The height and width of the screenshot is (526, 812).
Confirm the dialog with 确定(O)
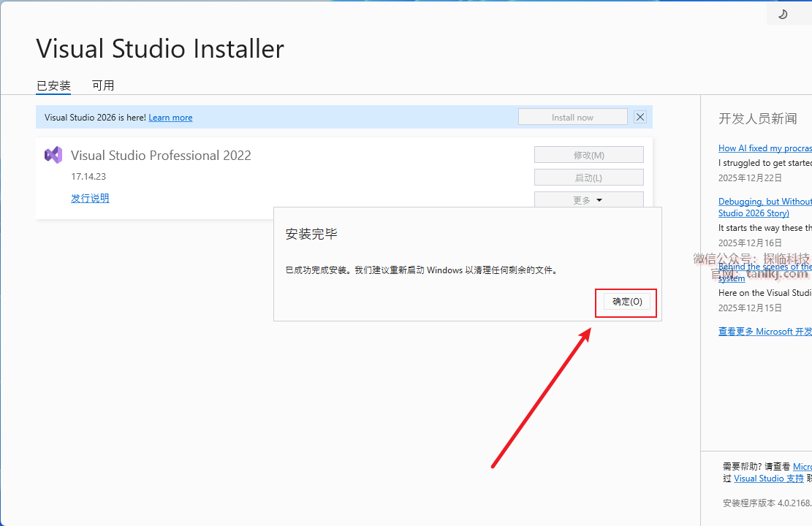[x=627, y=301]
